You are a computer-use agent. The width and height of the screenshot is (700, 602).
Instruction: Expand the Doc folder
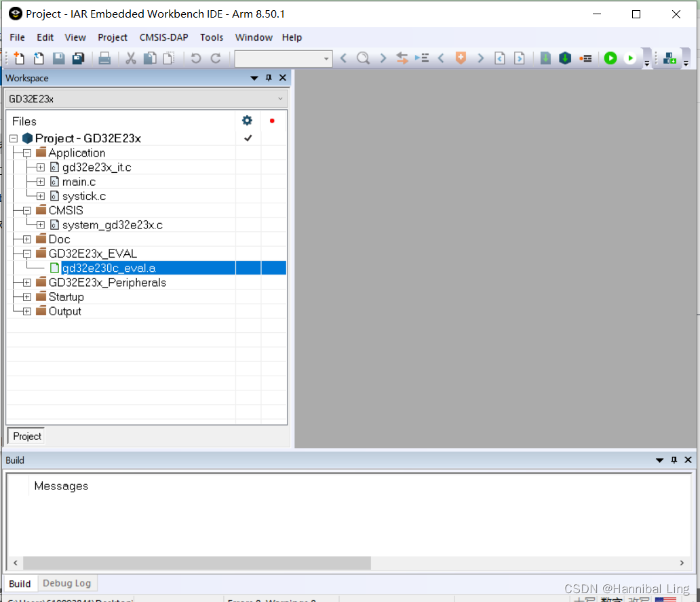(x=26, y=239)
